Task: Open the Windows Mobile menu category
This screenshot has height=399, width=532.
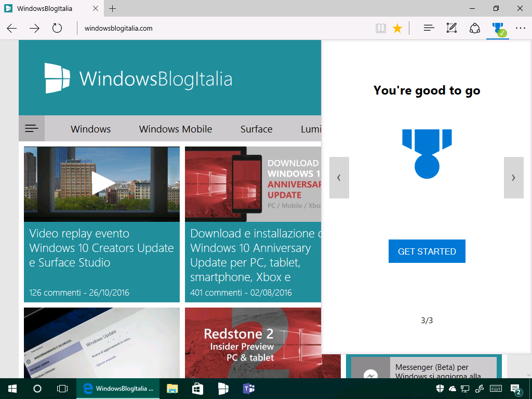Action: pos(176,129)
